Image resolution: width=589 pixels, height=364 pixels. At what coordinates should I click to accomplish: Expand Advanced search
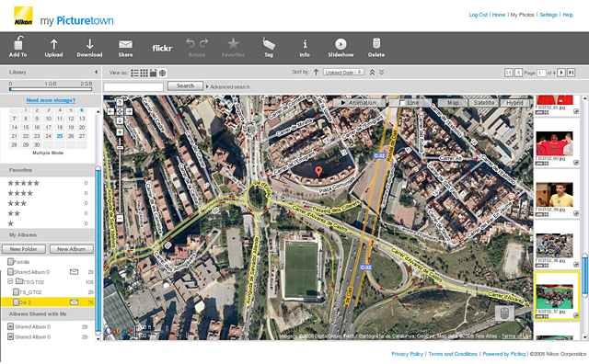point(227,86)
